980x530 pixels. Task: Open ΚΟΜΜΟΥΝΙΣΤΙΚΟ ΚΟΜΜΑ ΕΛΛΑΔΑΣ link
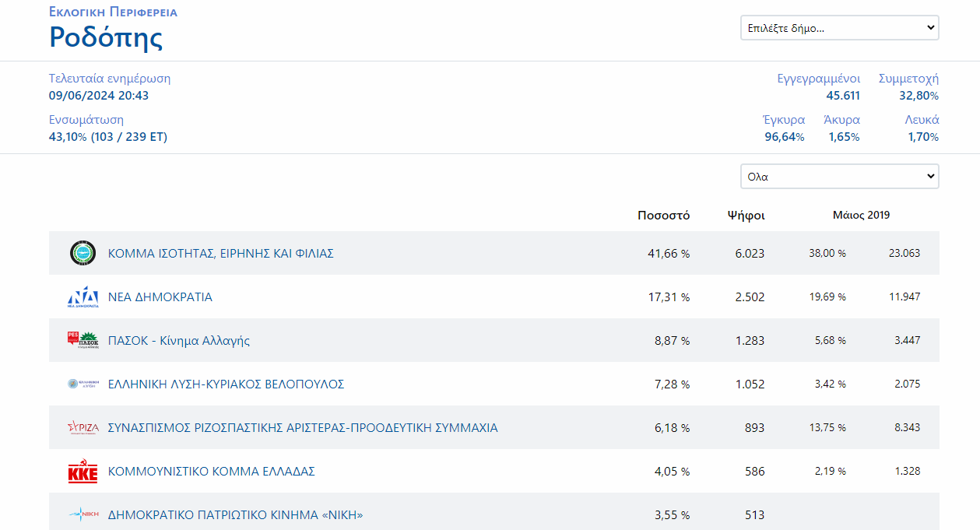click(211, 471)
